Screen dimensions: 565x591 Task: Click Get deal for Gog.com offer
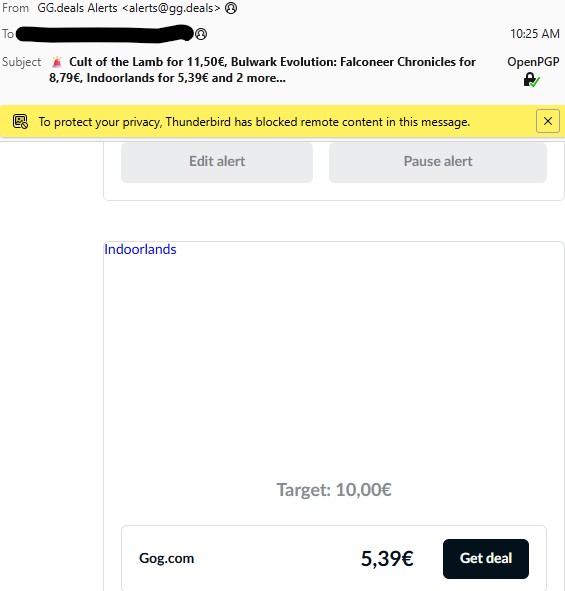click(x=486, y=559)
